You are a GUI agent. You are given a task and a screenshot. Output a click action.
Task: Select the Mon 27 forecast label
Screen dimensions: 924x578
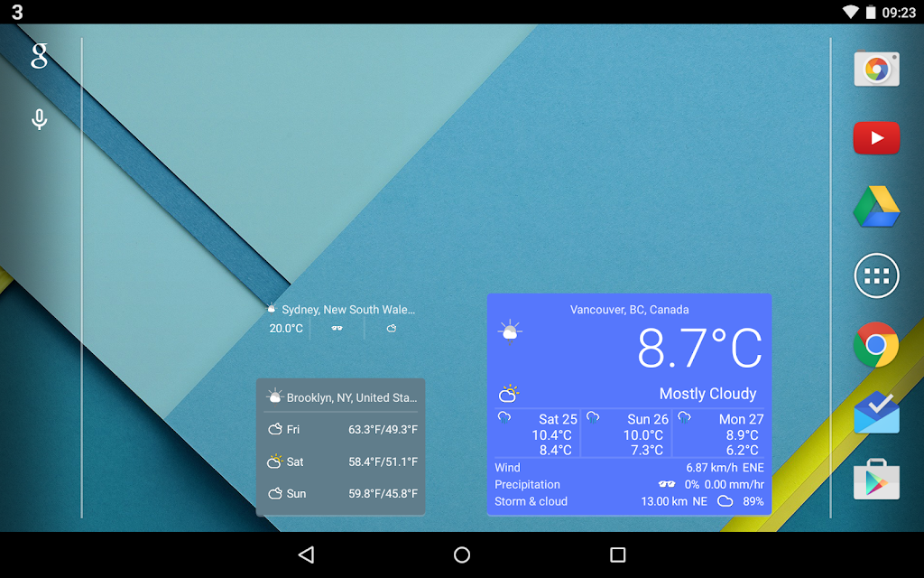(x=741, y=419)
